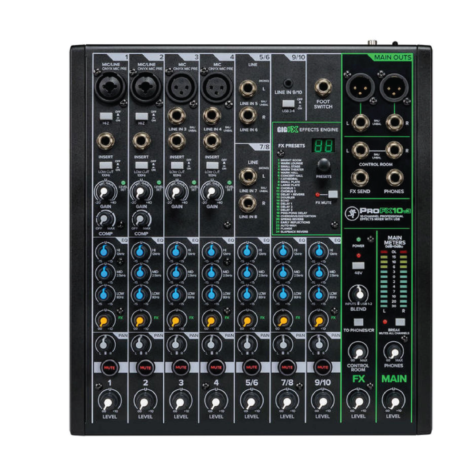
Task: Mute channel 1 with its MUTE button
Action: tap(109, 367)
